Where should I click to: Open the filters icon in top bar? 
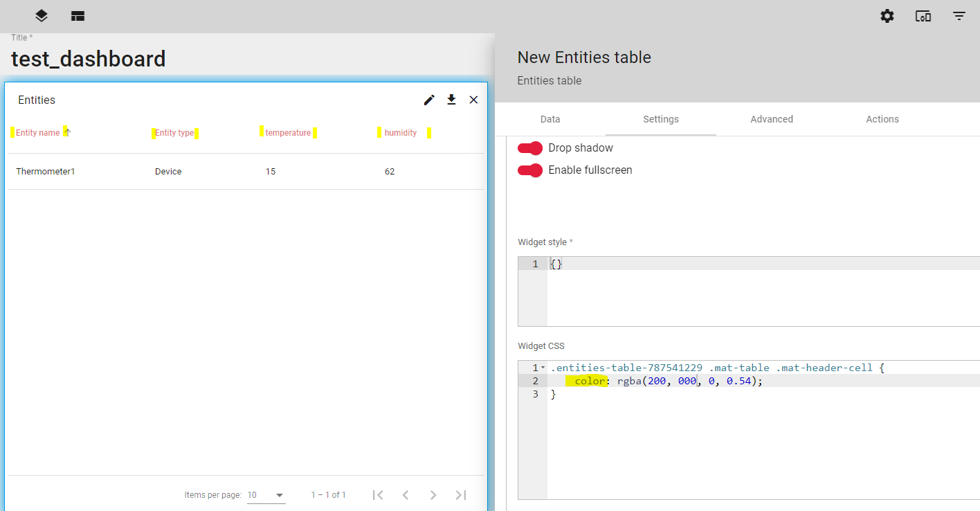[x=959, y=16]
